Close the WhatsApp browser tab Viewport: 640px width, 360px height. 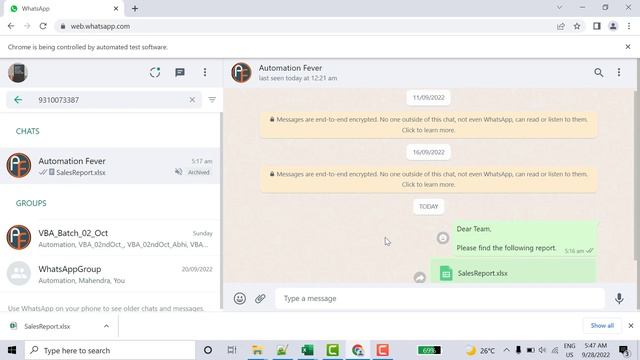pos(116,8)
